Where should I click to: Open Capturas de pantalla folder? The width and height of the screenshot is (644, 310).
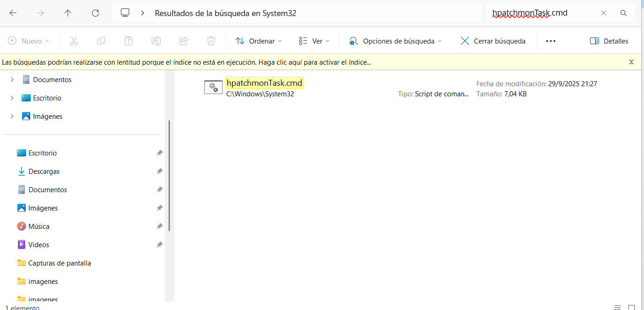[x=54, y=263]
